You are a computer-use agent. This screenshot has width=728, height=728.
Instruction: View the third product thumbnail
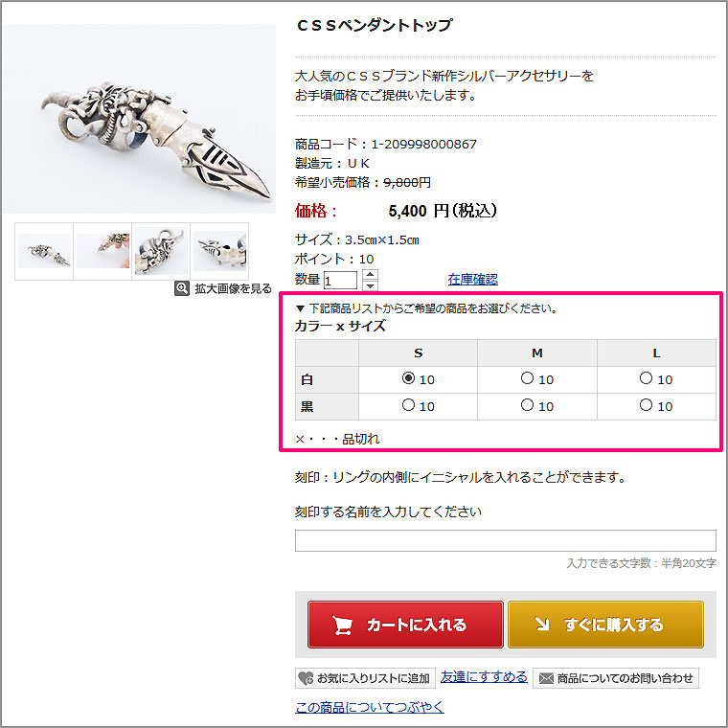(161, 251)
